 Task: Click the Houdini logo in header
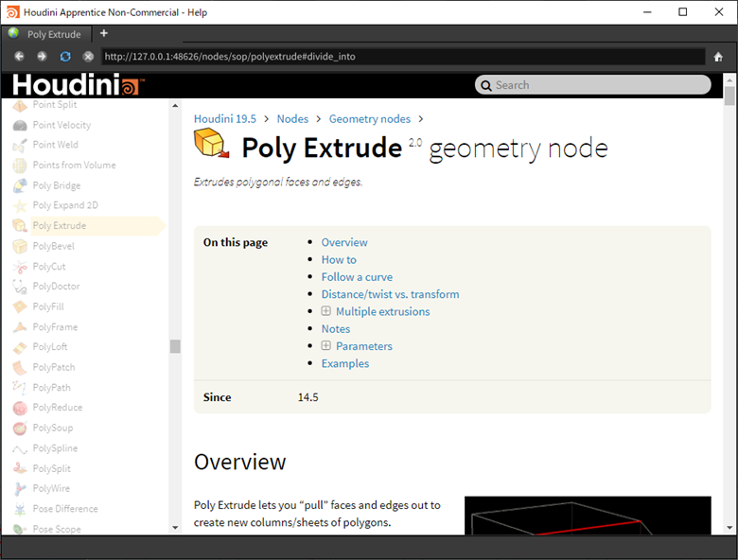pos(78,85)
